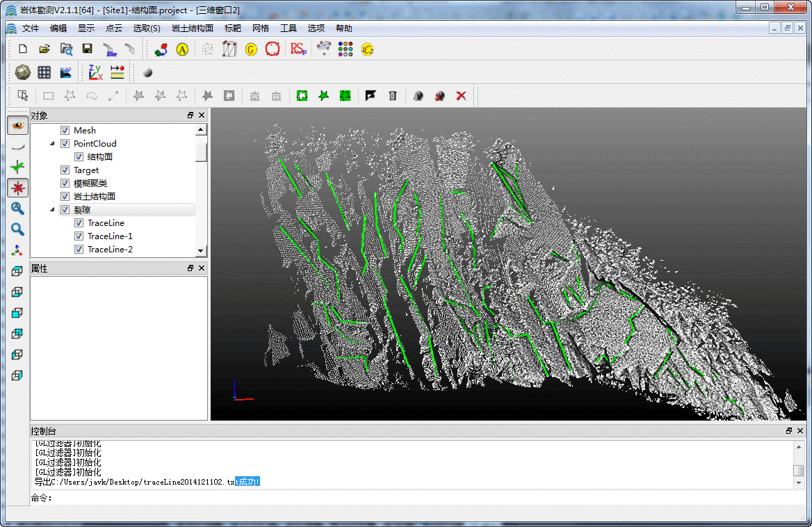
Task: Toggle the Target layer checkbox
Action: point(65,170)
